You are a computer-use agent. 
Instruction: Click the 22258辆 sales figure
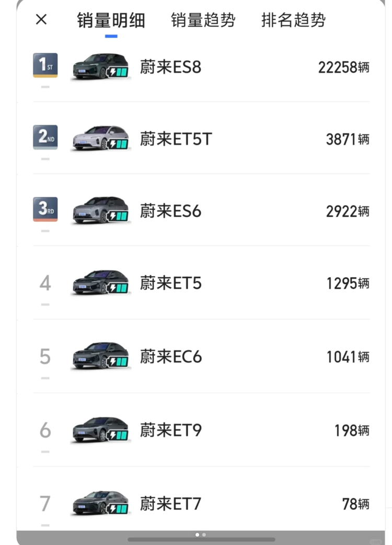[x=343, y=67]
